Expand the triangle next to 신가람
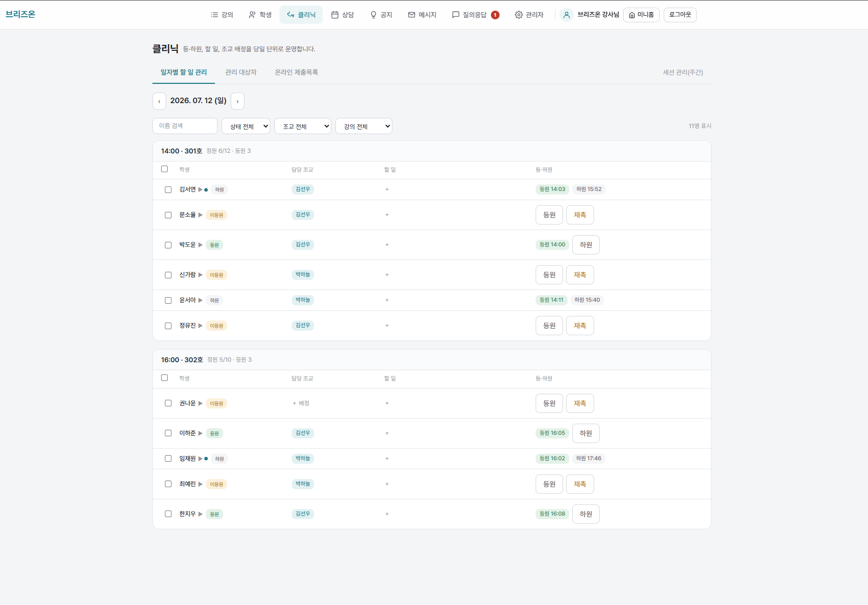868x605 pixels. pos(200,275)
